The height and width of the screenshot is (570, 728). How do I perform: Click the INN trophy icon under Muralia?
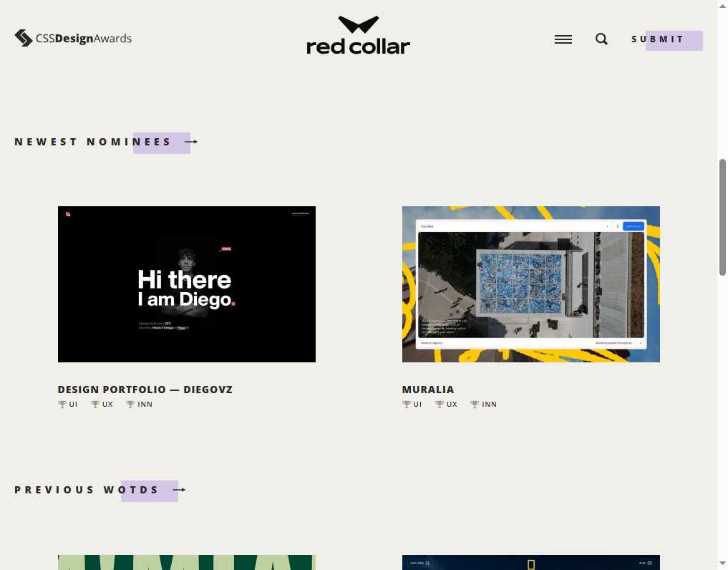point(474,404)
